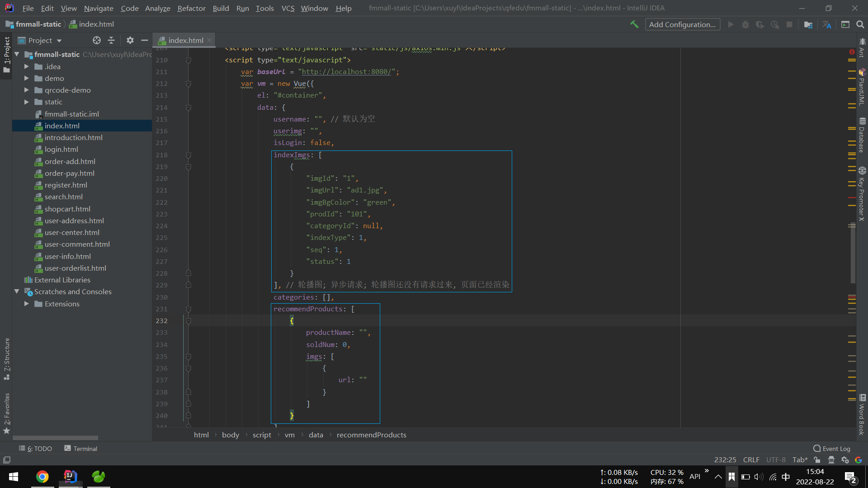Click Add Configuration button
This screenshot has height=488, width=868.
(682, 24)
